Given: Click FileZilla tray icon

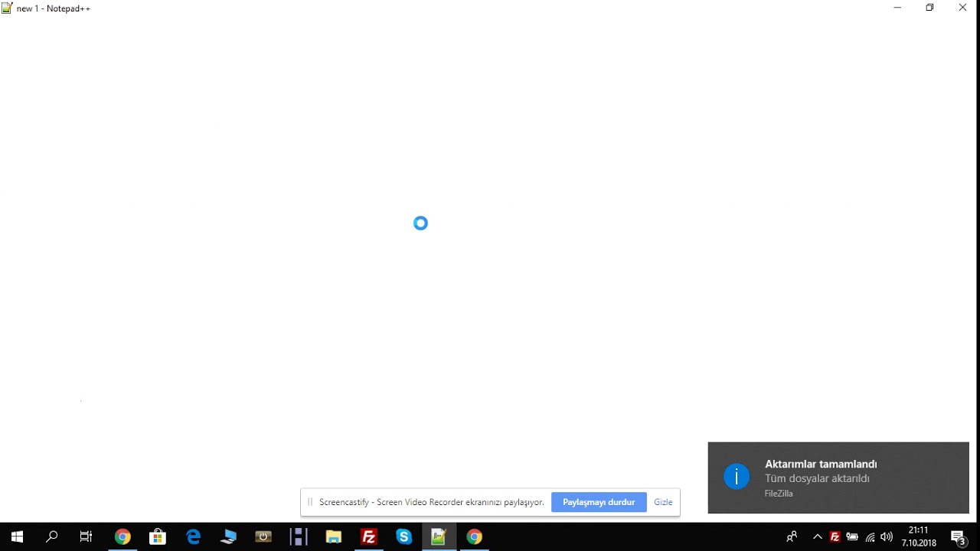Looking at the screenshot, I should tap(835, 536).
